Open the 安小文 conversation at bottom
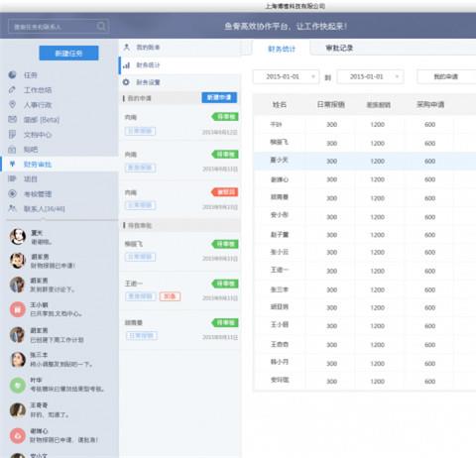Screen dimensions: 476x458 click(59, 455)
